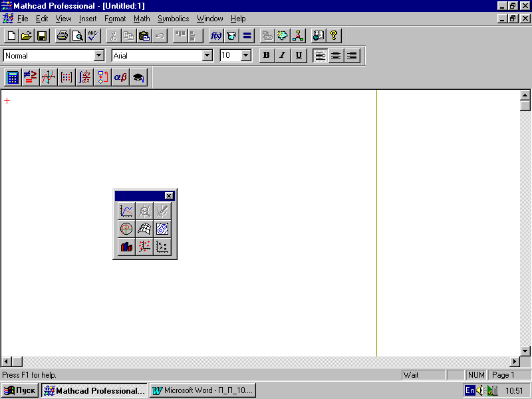Open Print Preview magnifier icon
The width and height of the screenshot is (532, 399).
click(x=78, y=36)
